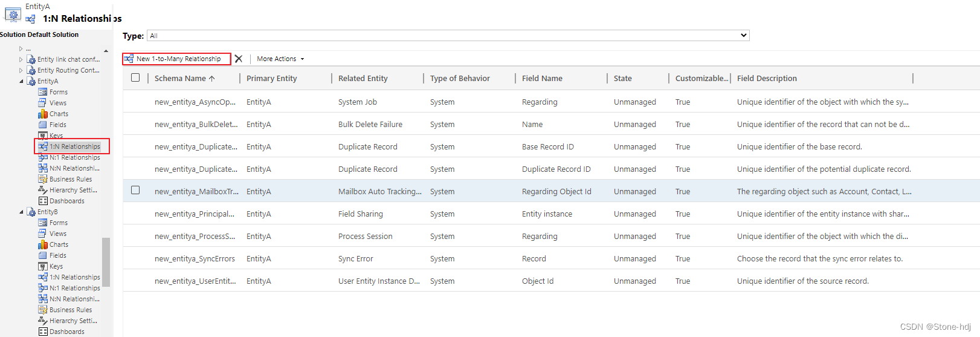Click N:1 Relationships icon under EntityA
Screen dimensions: 980x337
[x=42, y=157]
